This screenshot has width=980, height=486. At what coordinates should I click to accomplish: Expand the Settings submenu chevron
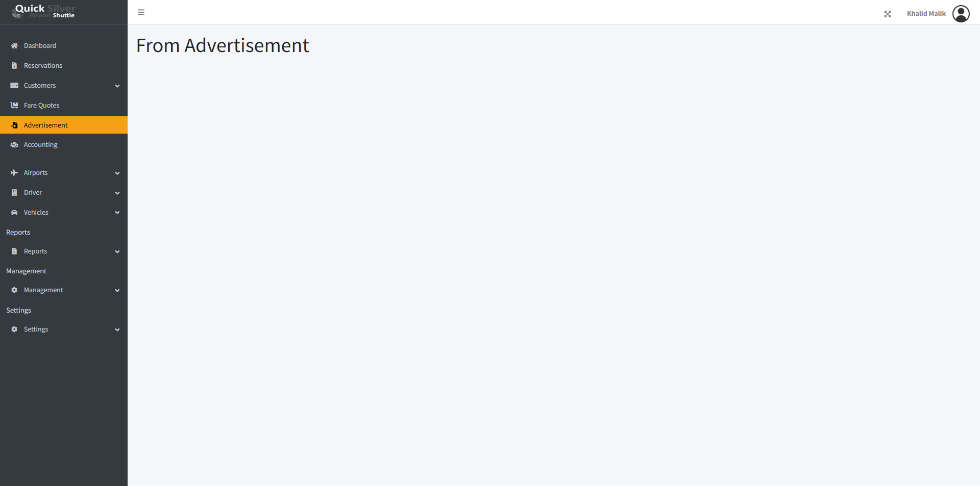117,330
